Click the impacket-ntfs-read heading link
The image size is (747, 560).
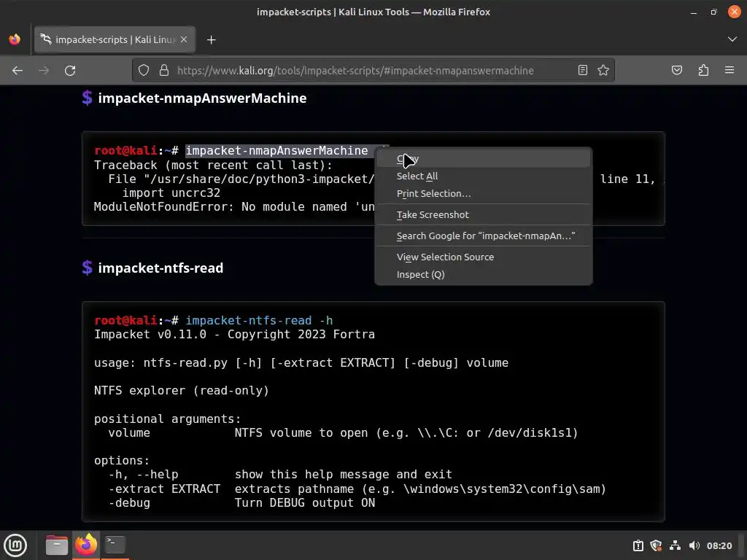[x=160, y=268]
